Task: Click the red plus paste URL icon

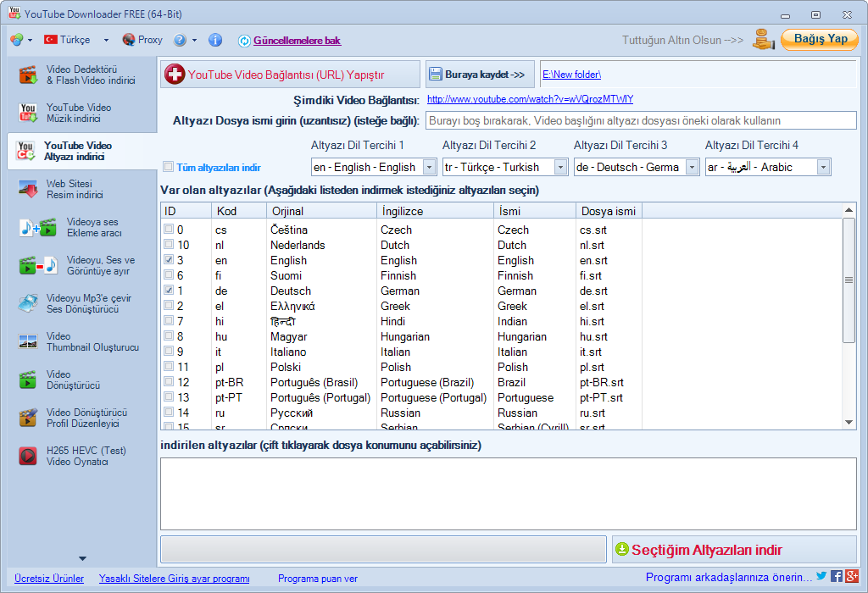Action: pyautogui.click(x=175, y=75)
